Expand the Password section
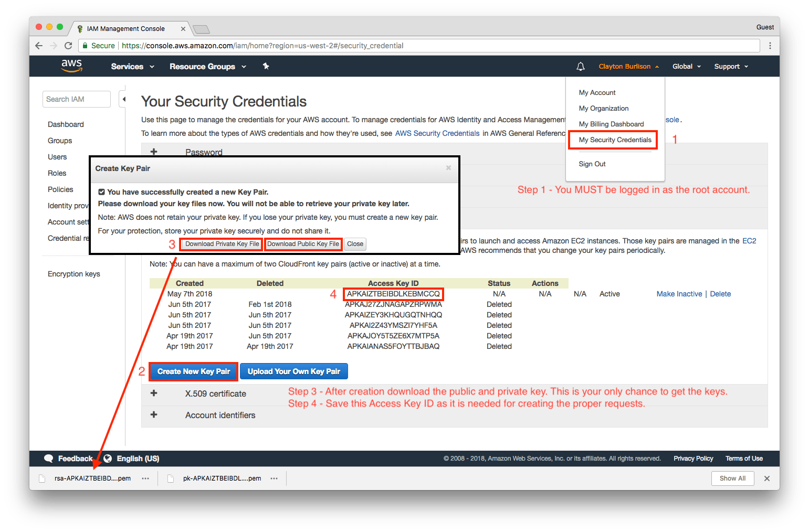Image resolution: width=809 pixels, height=532 pixels. [x=154, y=152]
